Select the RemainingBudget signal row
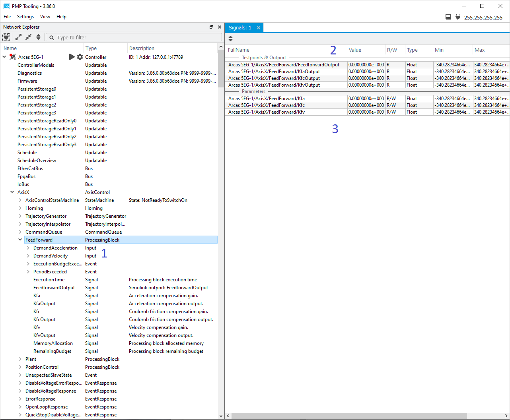510x420 pixels. click(x=52, y=351)
